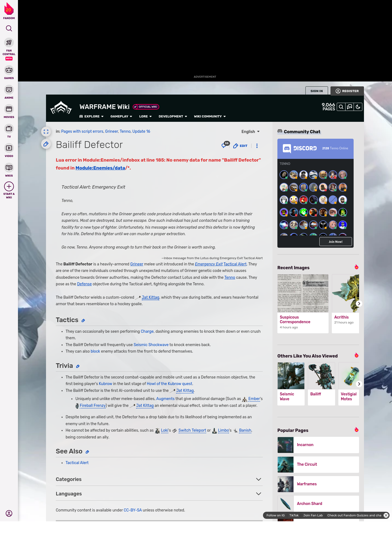Viewport: 392px width, 545px height.
Task: Click the Start a Wiki plus icon
Action: (x=9, y=186)
